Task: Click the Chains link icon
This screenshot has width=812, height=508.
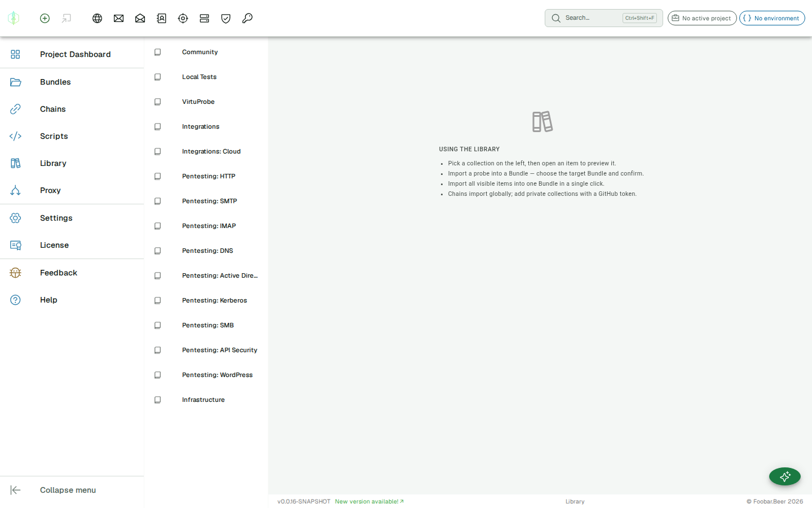Action: [15, 109]
